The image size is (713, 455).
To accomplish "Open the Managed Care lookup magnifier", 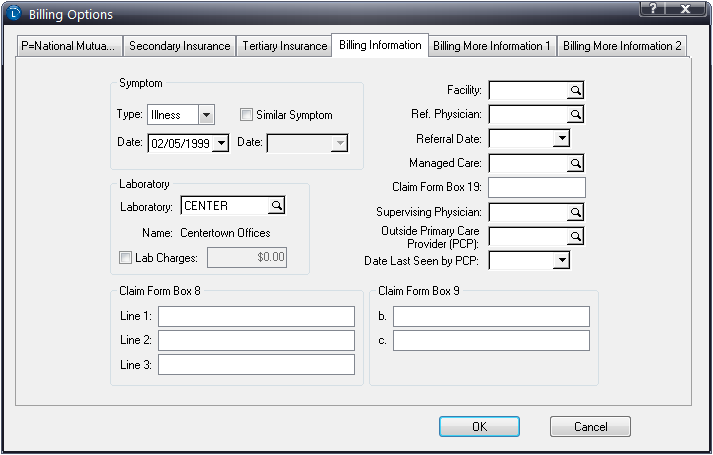I will [x=575, y=163].
